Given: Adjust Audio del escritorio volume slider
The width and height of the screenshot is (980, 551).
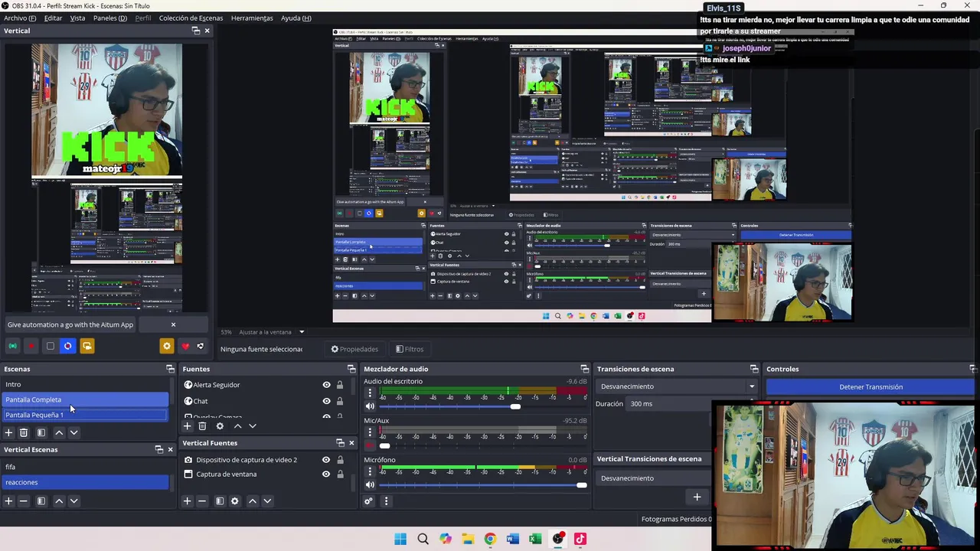Looking at the screenshot, I should pos(515,406).
